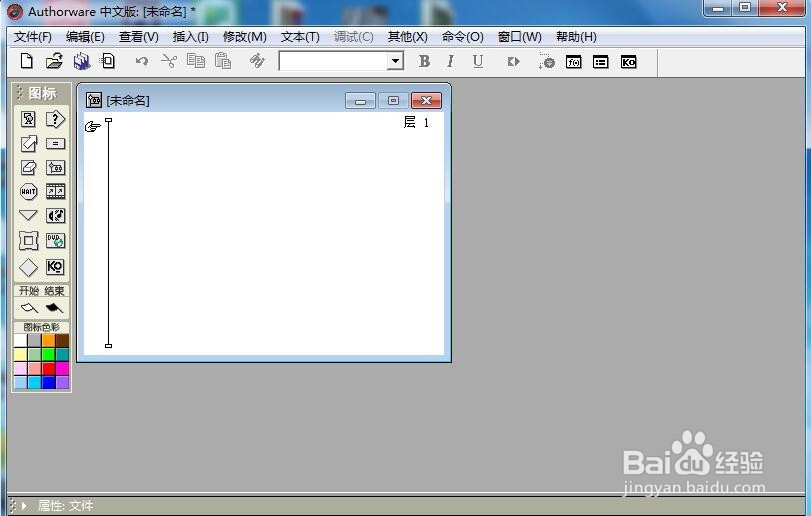This screenshot has width=811, height=516.
Task: Select the Digital Movie icon
Action: pos(55,192)
